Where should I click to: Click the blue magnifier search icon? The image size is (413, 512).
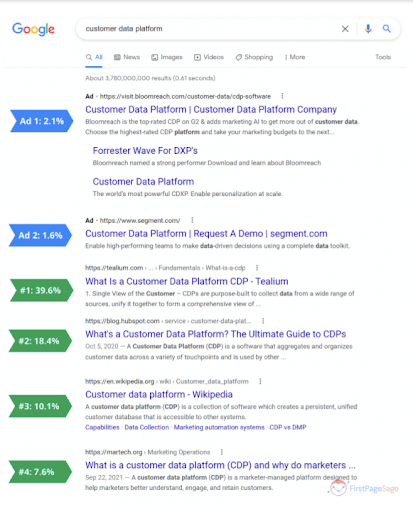tap(386, 29)
